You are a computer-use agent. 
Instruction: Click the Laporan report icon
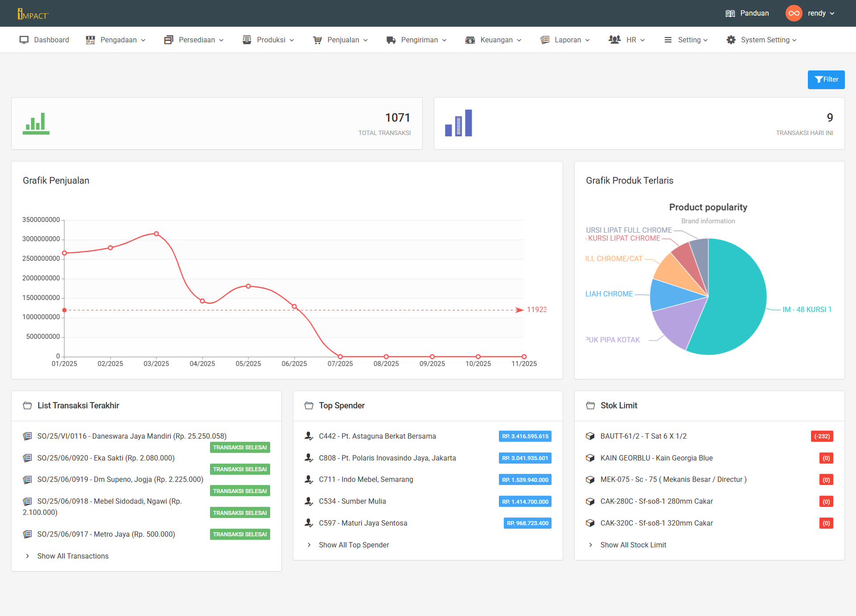[x=545, y=40]
